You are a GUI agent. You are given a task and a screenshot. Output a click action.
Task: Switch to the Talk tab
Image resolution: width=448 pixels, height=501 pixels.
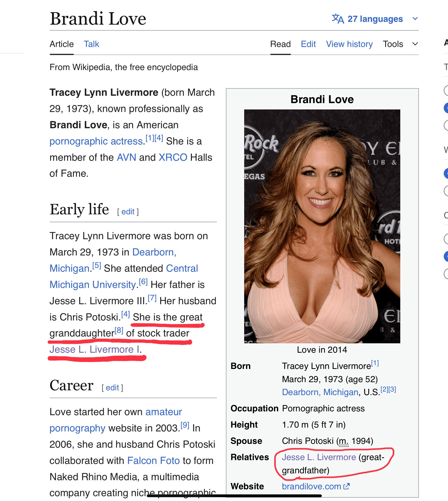(x=91, y=44)
